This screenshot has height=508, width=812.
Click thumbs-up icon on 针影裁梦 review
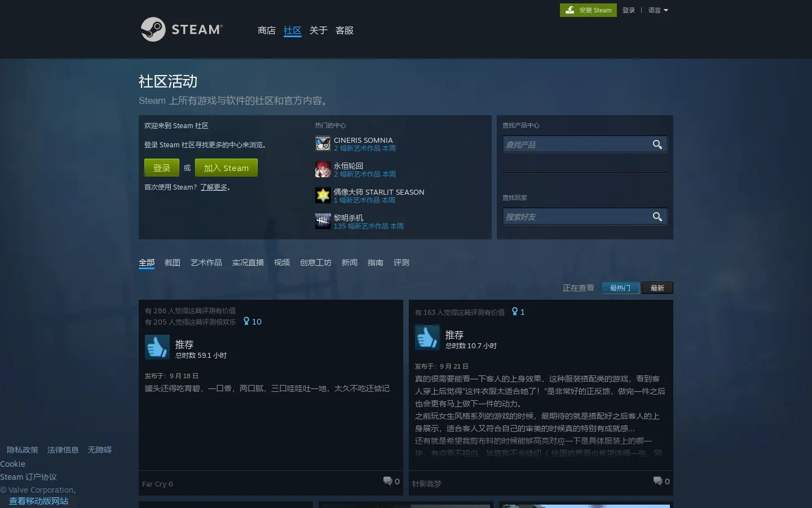point(427,338)
